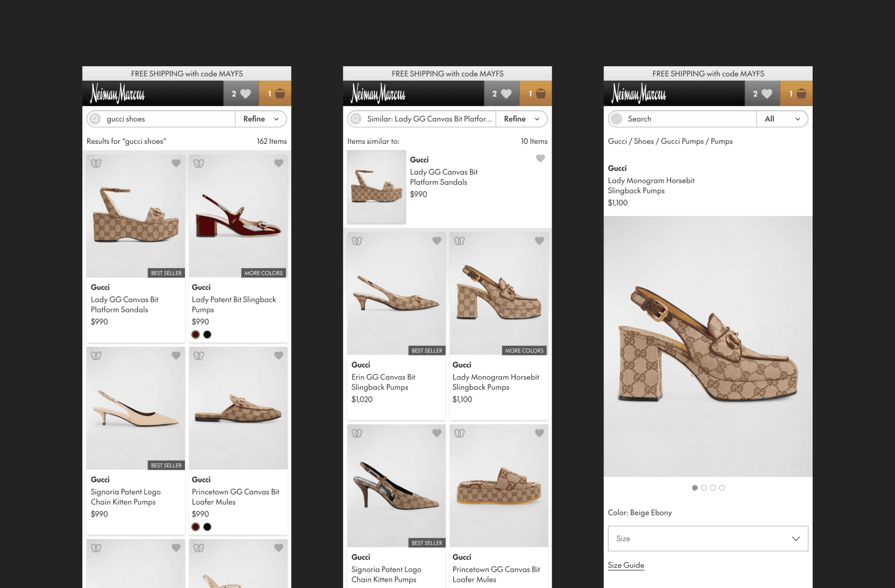Favorite Lady GG Canvas sandals card in search results
895x588 pixels.
176,164
